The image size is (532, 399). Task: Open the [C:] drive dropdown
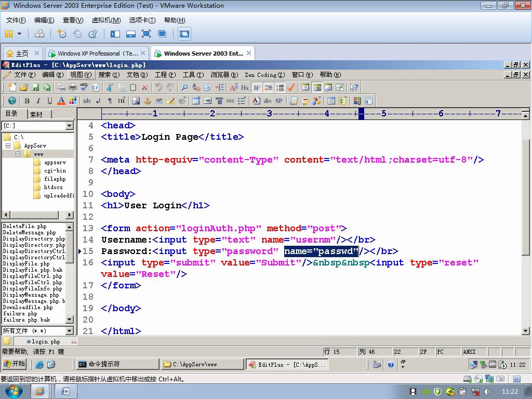pyautogui.click(x=69, y=126)
